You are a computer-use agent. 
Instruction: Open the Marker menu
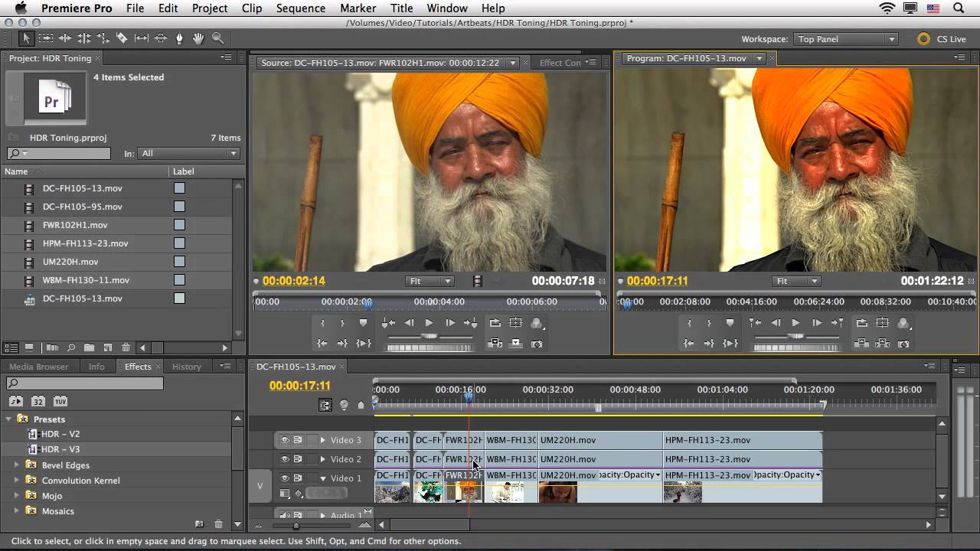tap(358, 8)
